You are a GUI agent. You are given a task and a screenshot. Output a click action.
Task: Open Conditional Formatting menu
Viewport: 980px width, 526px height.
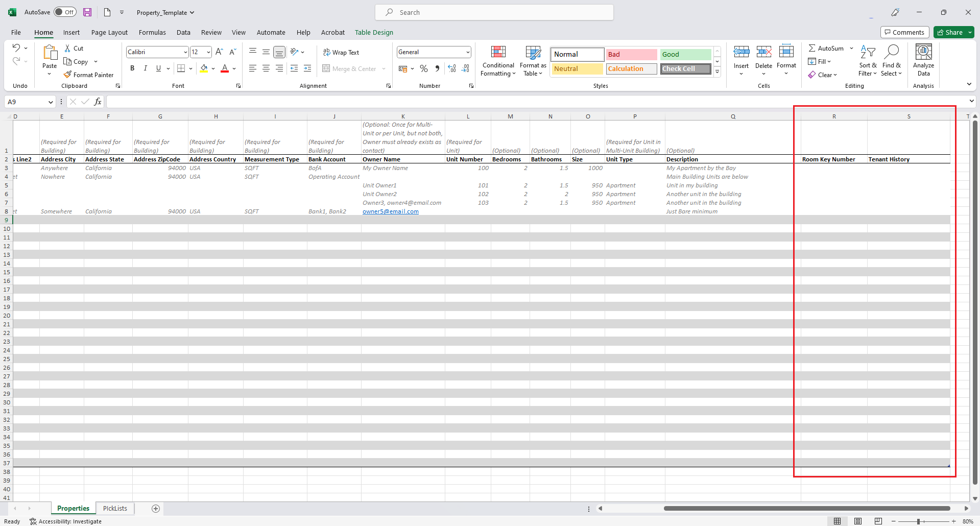pos(498,61)
